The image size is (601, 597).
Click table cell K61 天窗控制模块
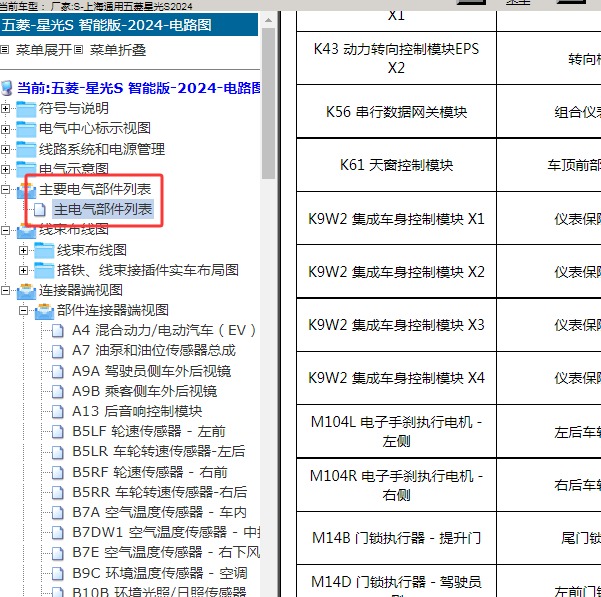tap(396, 165)
